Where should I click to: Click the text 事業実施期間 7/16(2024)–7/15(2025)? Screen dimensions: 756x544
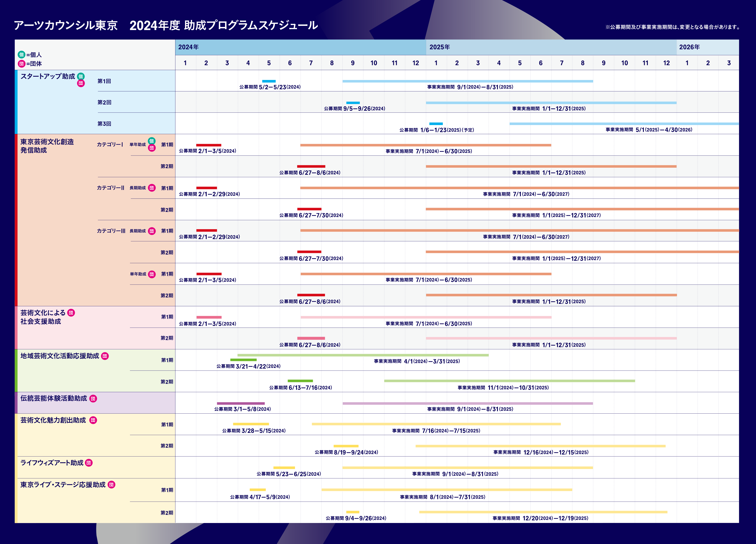tap(436, 431)
